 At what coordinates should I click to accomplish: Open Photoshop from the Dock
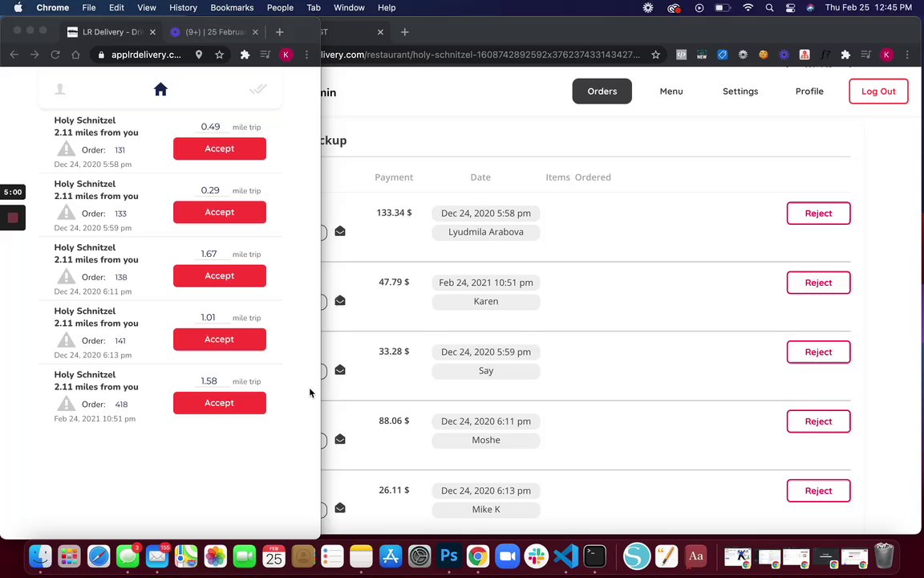tap(449, 556)
